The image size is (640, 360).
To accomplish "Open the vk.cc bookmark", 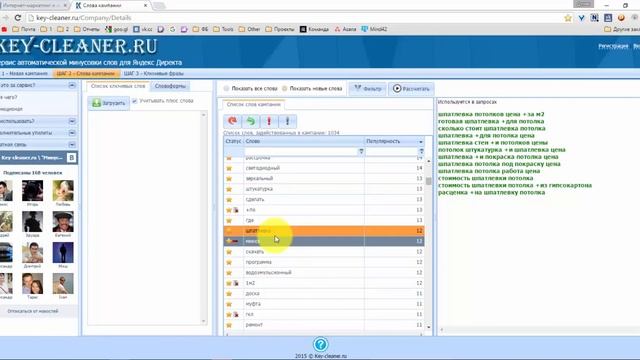I will 143,29.
